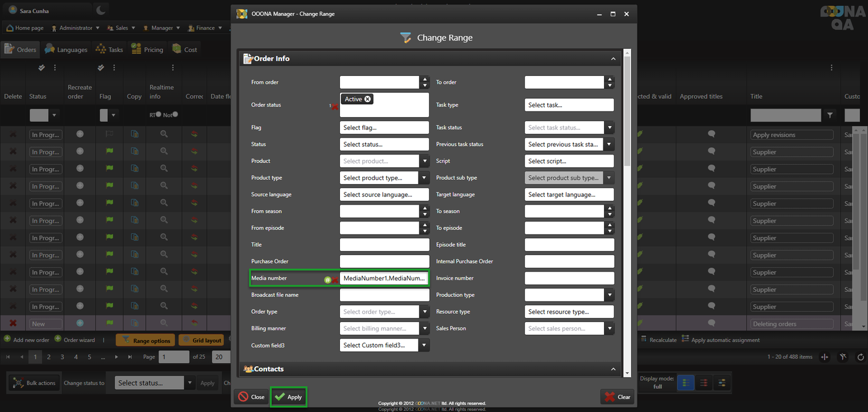Viewport: 868px width, 412px height.
Task: Open realtime info magnifier in the first row
Action: point(163,135)
